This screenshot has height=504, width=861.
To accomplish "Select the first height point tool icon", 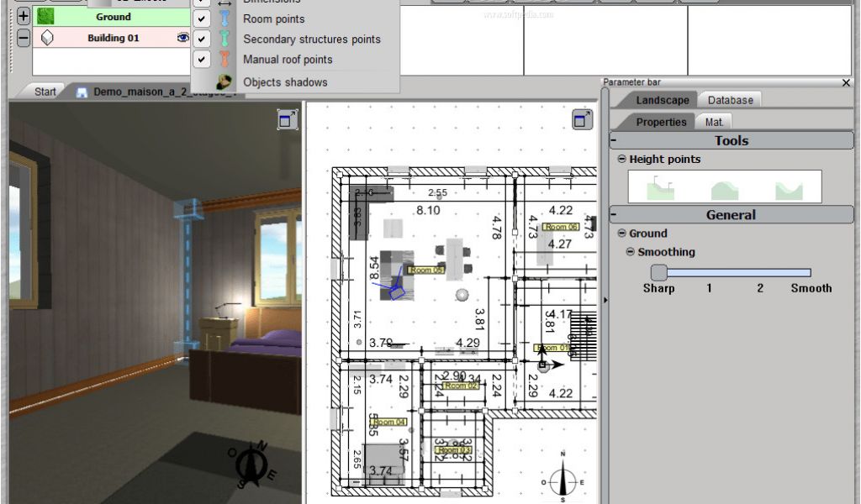I will 661,187.
